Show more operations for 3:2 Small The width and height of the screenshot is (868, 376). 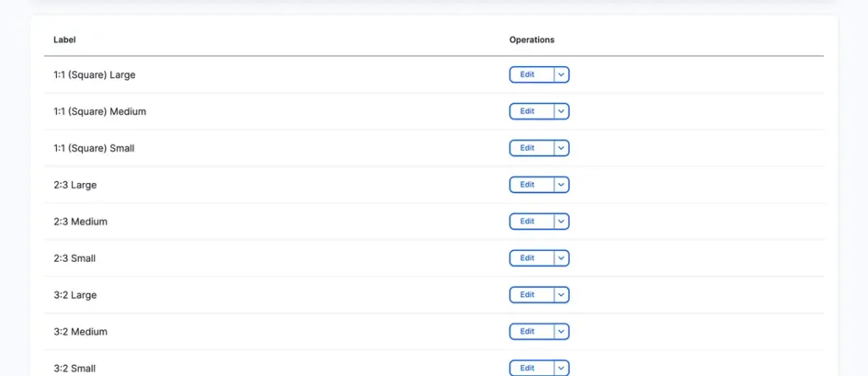[561, 368]
